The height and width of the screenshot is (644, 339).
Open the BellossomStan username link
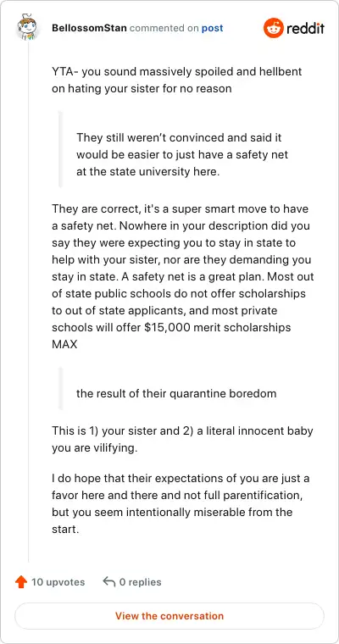[90, 28]
